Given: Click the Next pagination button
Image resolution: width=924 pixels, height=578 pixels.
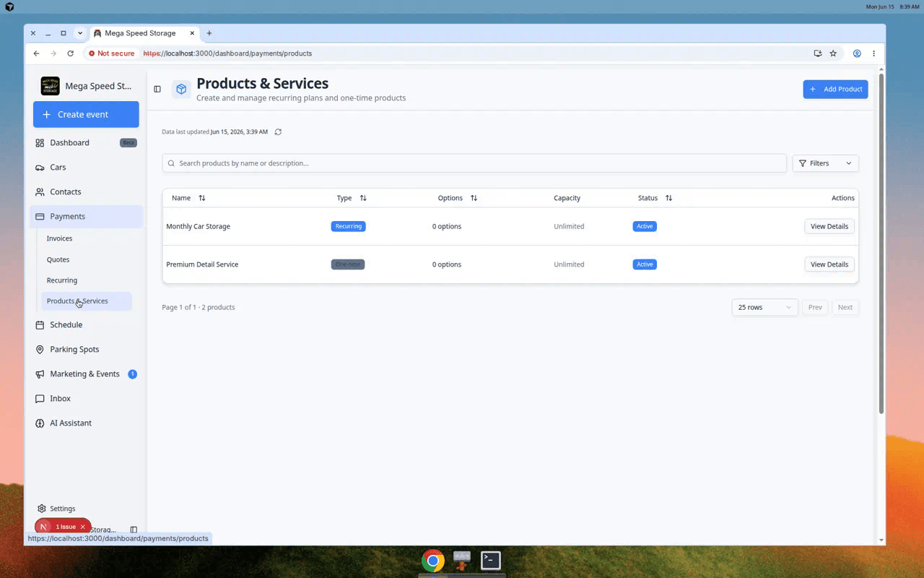Looking at the screenshot, I should (x=845, y=307).
